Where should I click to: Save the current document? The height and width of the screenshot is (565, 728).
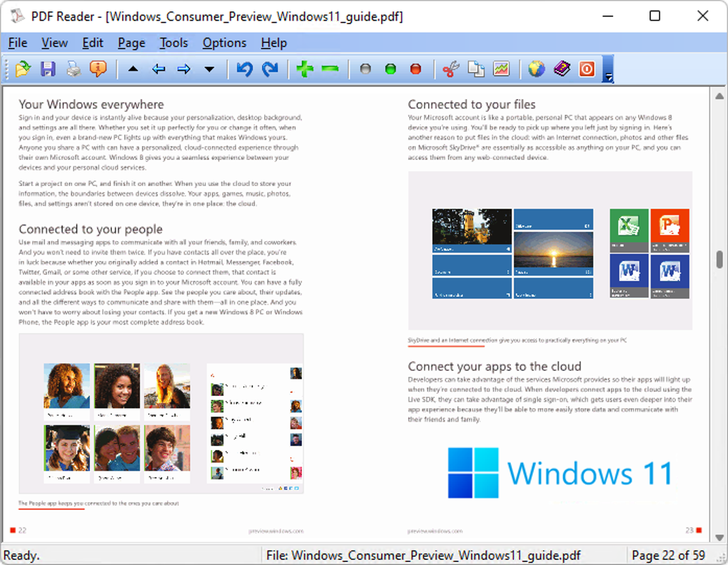(47, 68)
